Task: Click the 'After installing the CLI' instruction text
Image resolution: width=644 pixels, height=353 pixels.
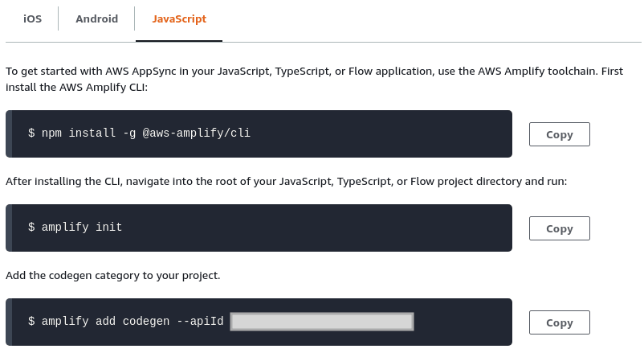Action: click(286, 181)
